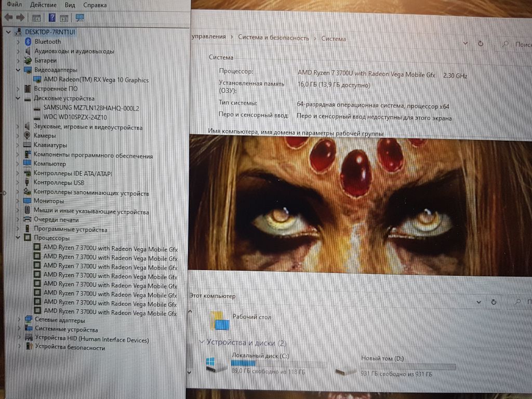The height and width of the screenshot is (399, 532).
Task: Select the Системные устройства icon
Action: 29,328
